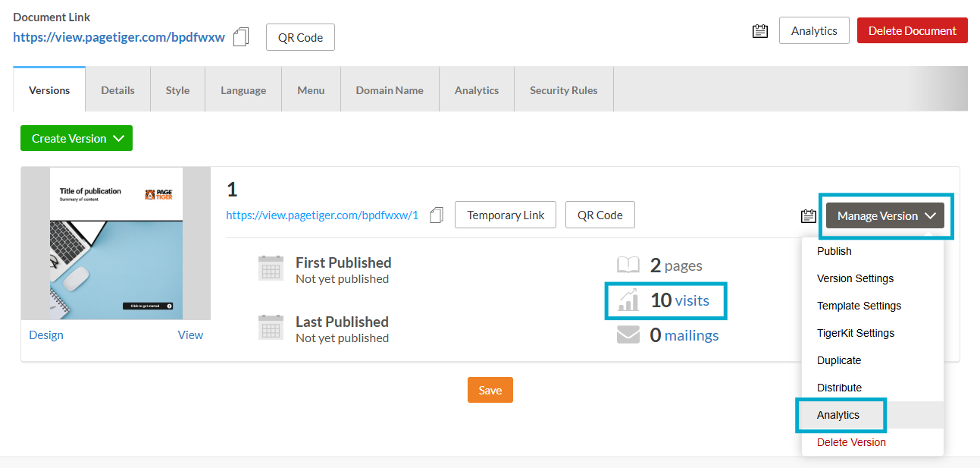Open document notes icon beside Analytics button
Image resolution: width=980 pixels, height=468 pixels.
[759, 31]
